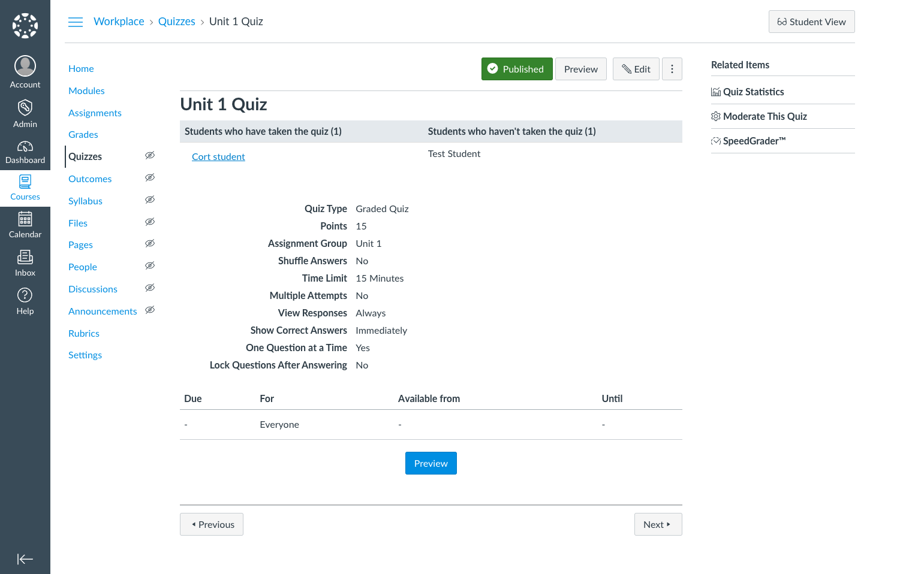Open Courses in global navigation
This screenshot has width=924, height=574.
25,188
